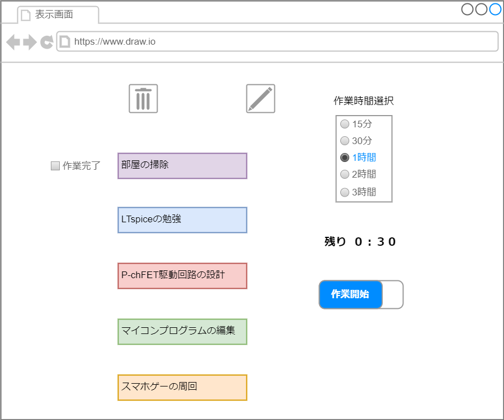Select the P-chFET駆動回路の設計 task box
This screenshot has height=420, width=504.
(x=182, y=276)
